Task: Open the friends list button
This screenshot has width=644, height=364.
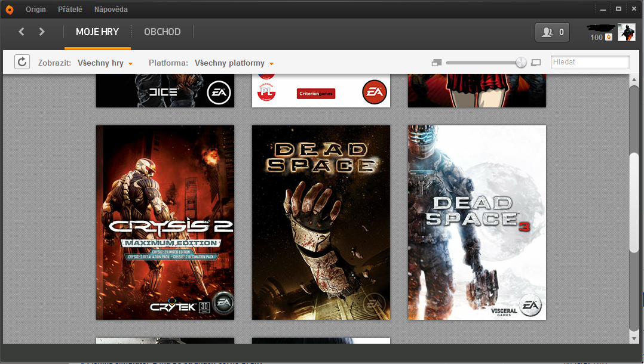Action: point(552,32)
